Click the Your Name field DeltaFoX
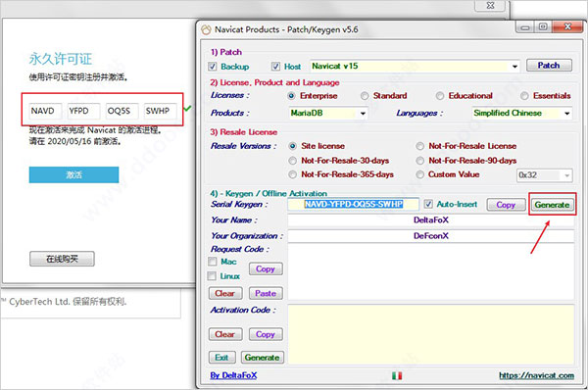This screenshot has height=390, width=588. click(x=431, y=220)
